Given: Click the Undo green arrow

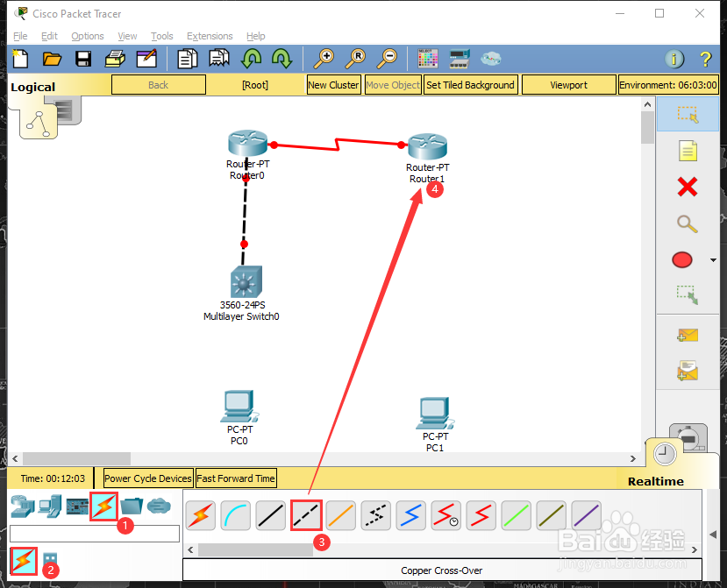Looking at the screenshot, I should (251, 59).
